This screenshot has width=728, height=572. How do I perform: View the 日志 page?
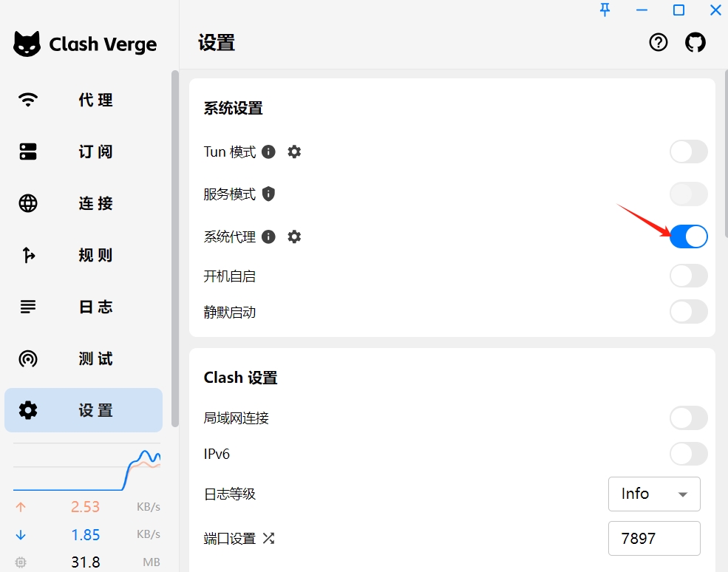click(x=84, y=307)
